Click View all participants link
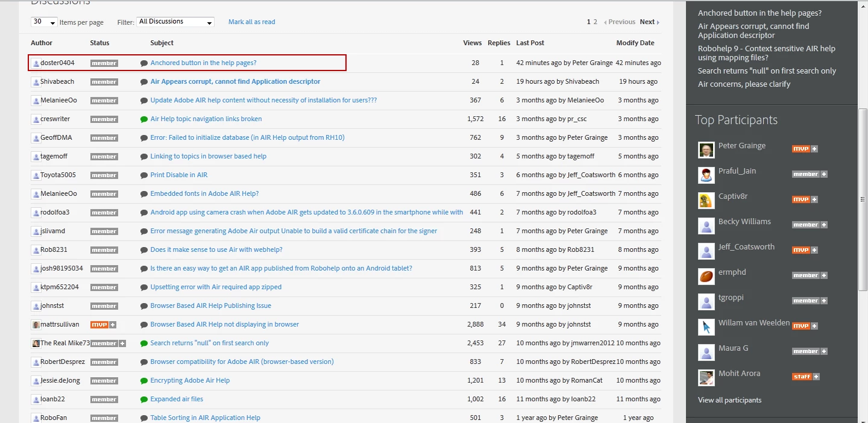This screenshot has height=423, width=868. click(729, 400)
